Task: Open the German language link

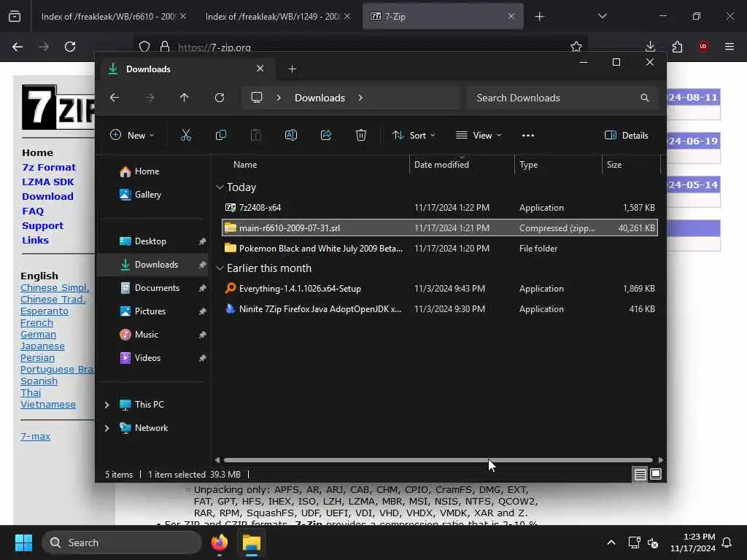Action: click(x=38, y=334)
